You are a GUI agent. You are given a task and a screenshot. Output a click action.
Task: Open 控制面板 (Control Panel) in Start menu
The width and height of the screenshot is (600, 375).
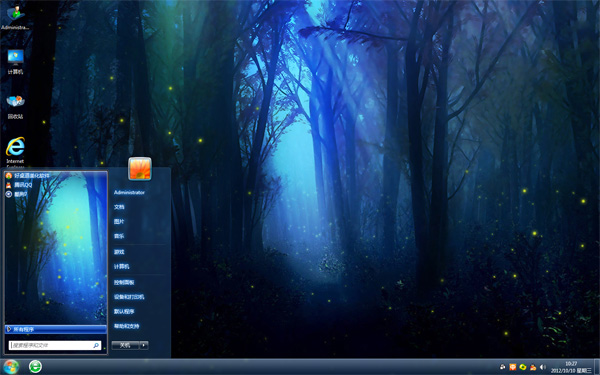pyautogui.click(x=124, y=282)
